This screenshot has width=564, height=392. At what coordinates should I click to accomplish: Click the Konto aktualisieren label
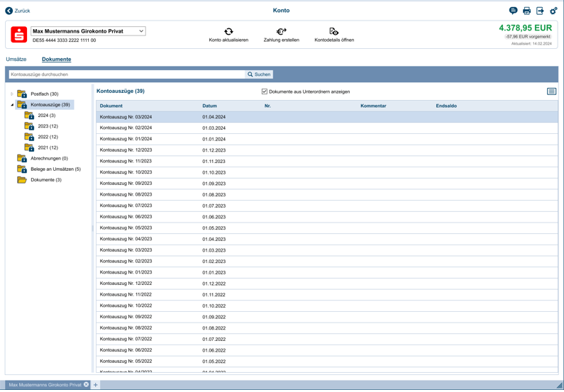pyautogui.click(x=228, y=40)
